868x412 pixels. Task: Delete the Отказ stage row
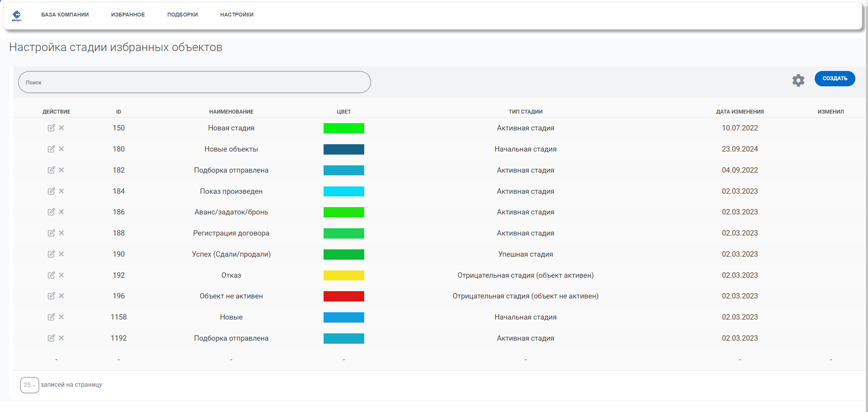61,275
